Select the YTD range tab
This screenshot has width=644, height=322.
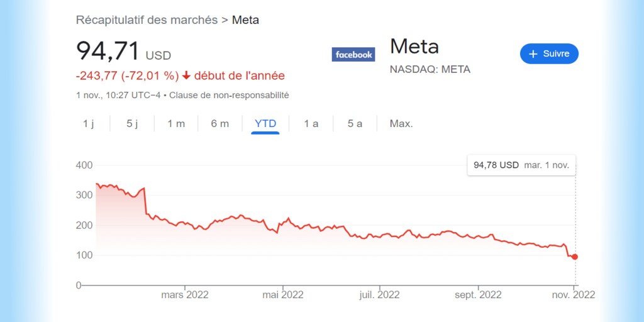point(265,123)
